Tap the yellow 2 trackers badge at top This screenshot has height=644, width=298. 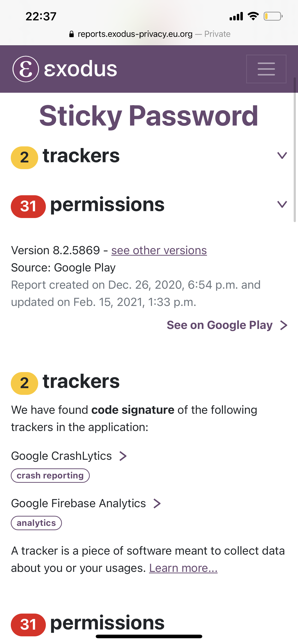pyautogui.click(x=24, y=157)
